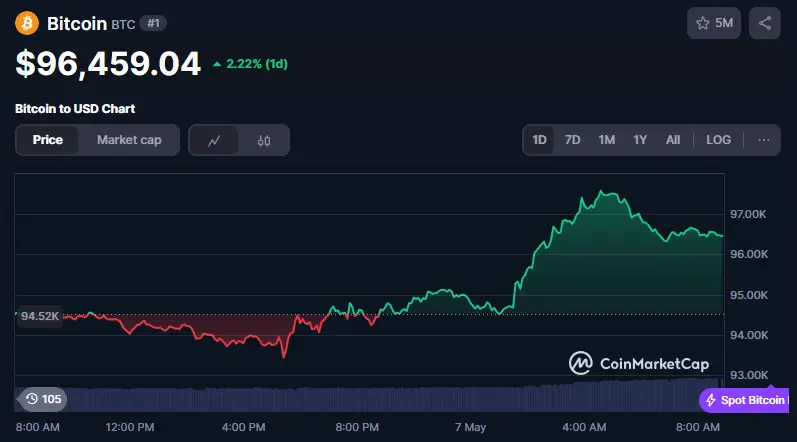Image resolution: width=797 pixels, height=442 pixels.
Task: Click the 7 May date axis label
Action: click(x=470, y=427)
